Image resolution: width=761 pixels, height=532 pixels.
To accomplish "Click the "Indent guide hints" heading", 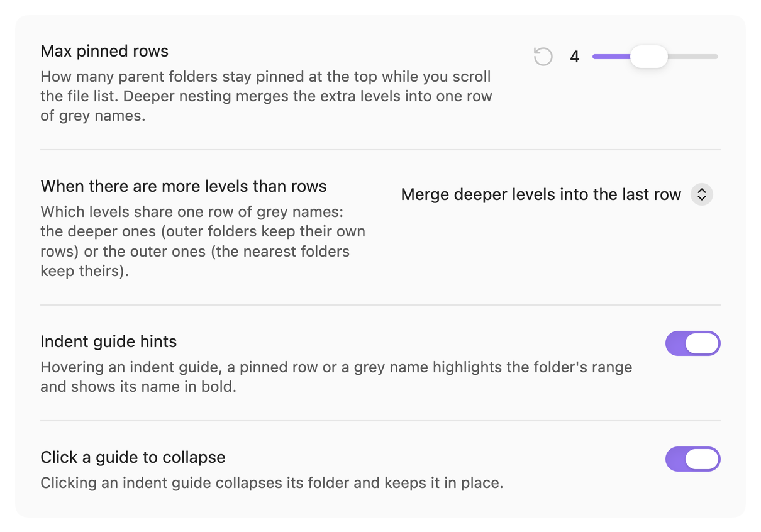I will point(109,341).
